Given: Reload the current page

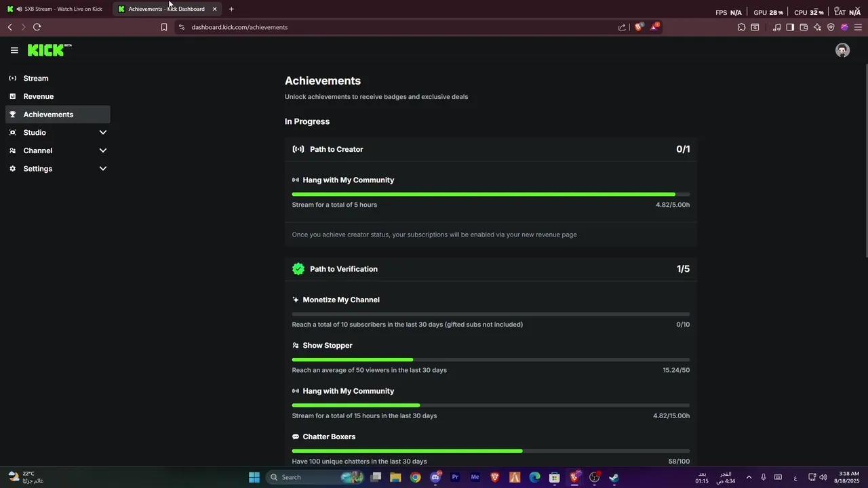Looking at the screenshot, I should (x=37, y=27).
